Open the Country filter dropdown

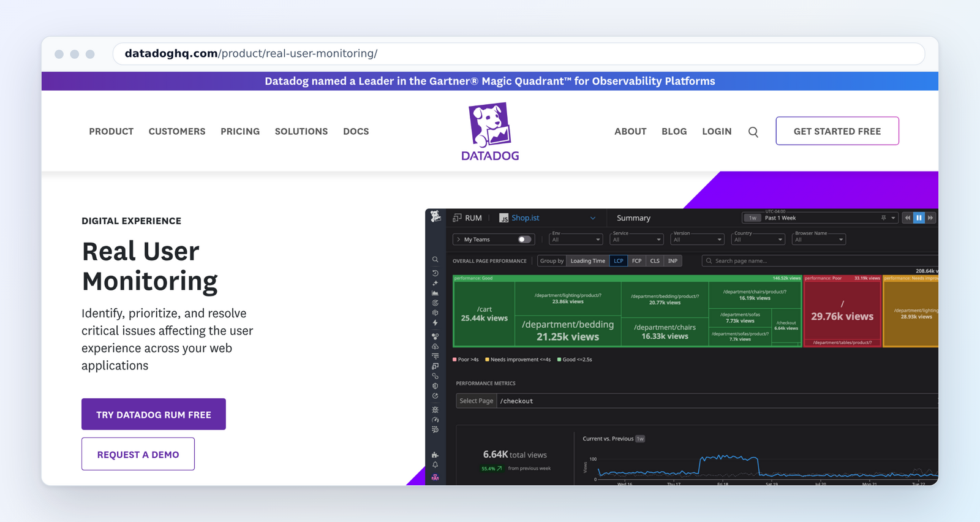(x=758, y=239)
